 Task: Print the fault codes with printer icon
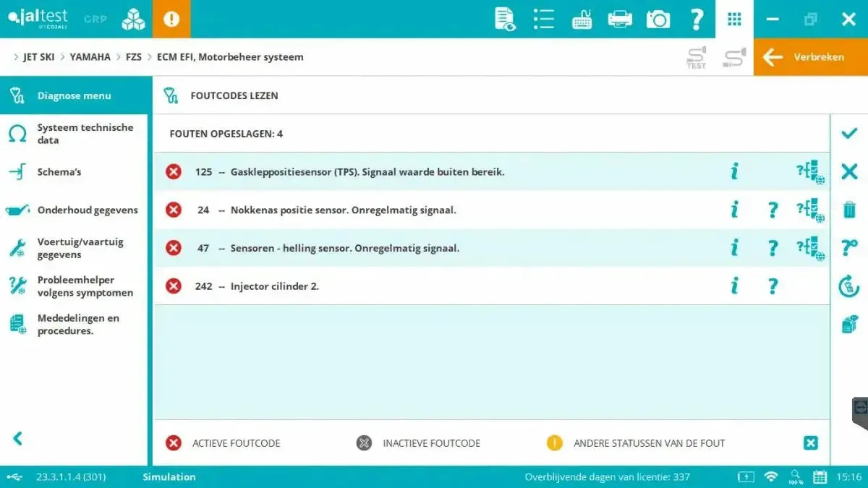[620, 18]
